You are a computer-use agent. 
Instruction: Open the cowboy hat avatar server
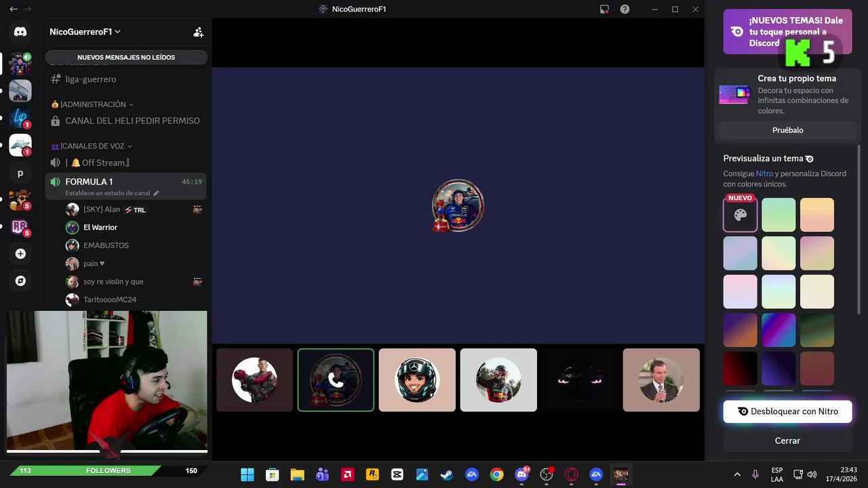(20, 199)
